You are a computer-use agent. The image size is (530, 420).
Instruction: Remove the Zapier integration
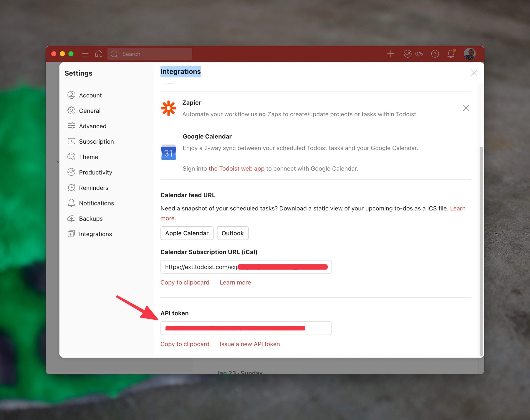(466, 108)
